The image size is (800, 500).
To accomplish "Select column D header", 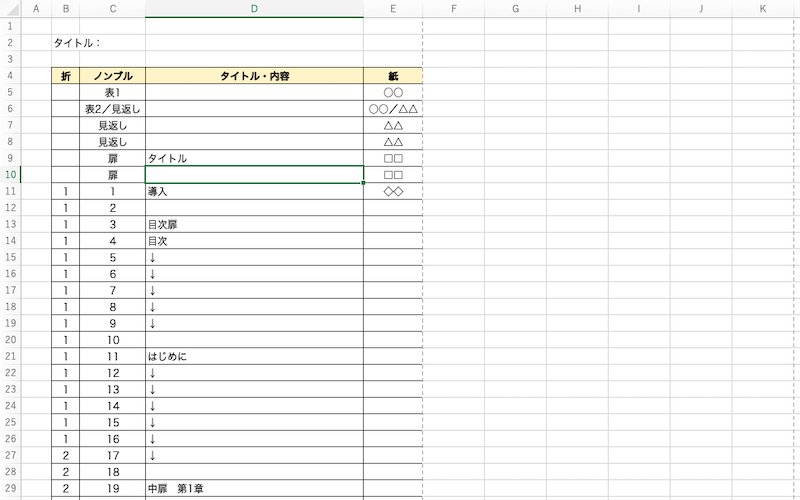I will 254,9.
